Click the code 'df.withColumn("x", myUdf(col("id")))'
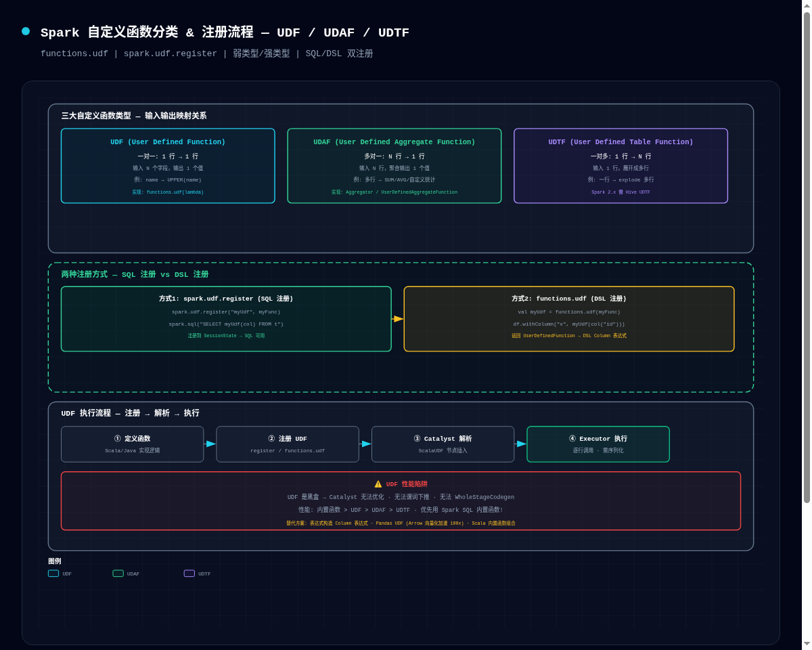Viewport: 812px width, 650px height. pos(569,324)
